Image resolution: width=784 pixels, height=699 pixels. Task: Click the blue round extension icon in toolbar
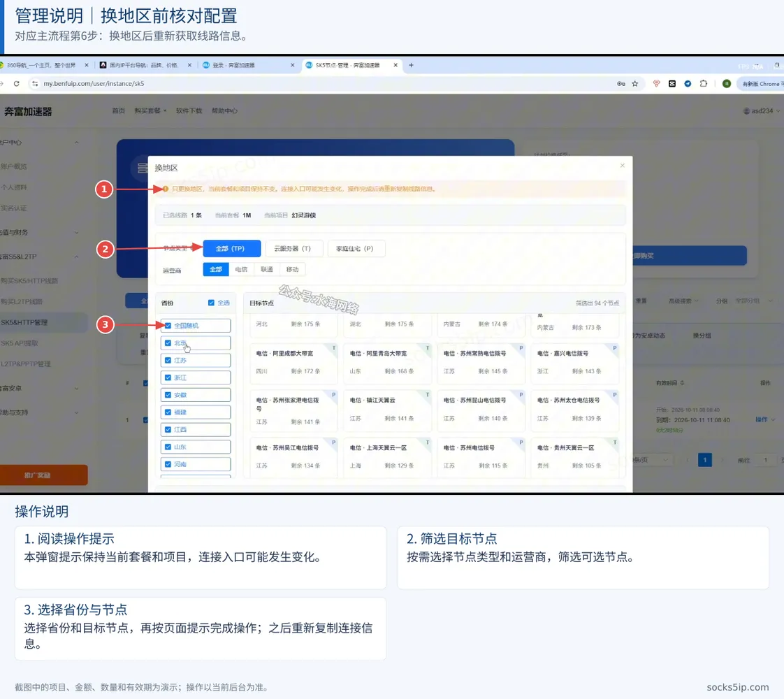click(688, 83)
